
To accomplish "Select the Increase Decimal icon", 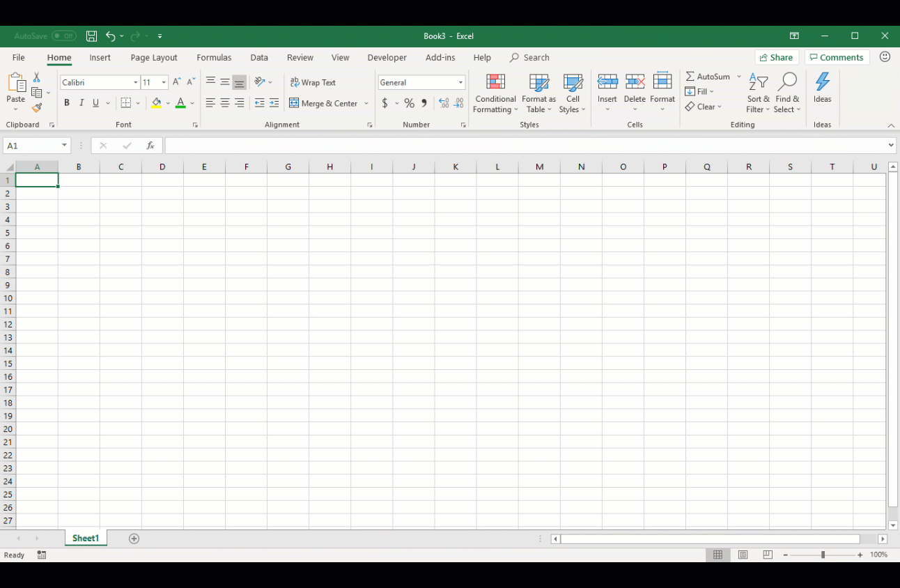I will pos(444,102).
